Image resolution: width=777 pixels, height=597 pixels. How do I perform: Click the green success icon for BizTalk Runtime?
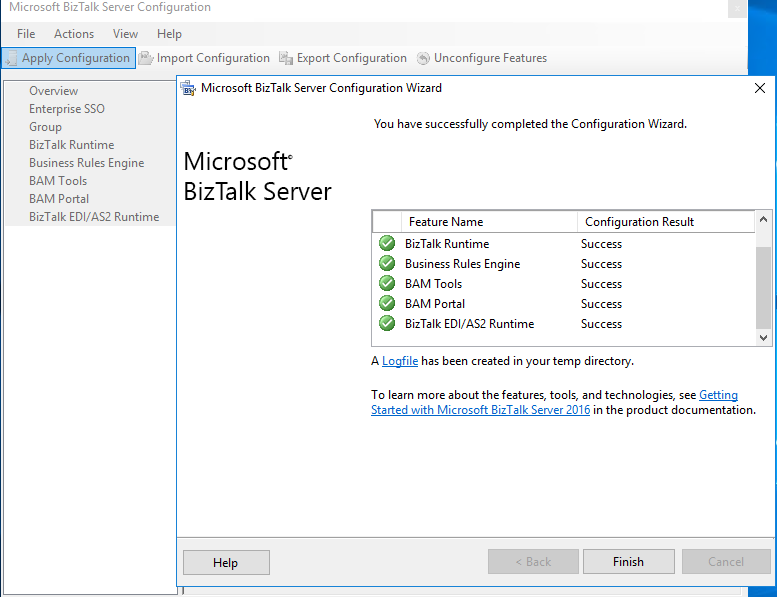click(x=387, y=244)
